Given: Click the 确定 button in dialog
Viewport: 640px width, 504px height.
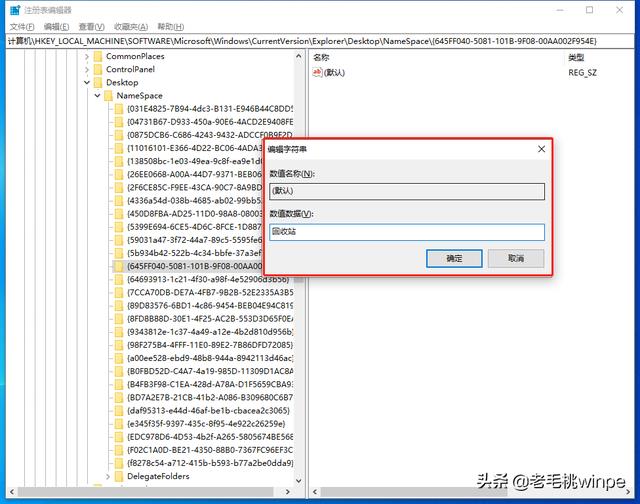Looking at the screenshot, I should tap(454, 258).
